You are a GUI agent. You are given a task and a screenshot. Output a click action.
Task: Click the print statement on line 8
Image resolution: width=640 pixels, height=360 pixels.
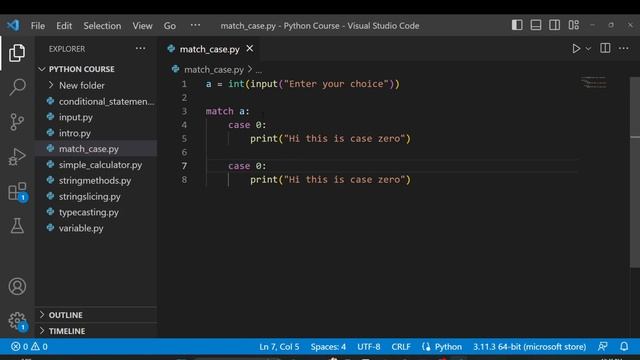330,180
